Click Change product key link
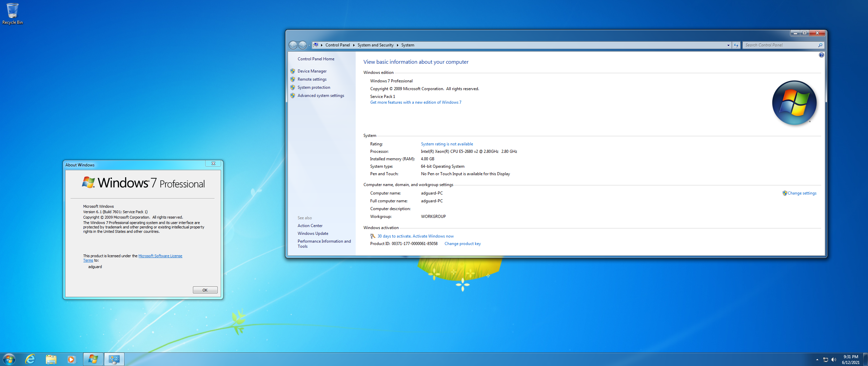 (x=462, y=244)
